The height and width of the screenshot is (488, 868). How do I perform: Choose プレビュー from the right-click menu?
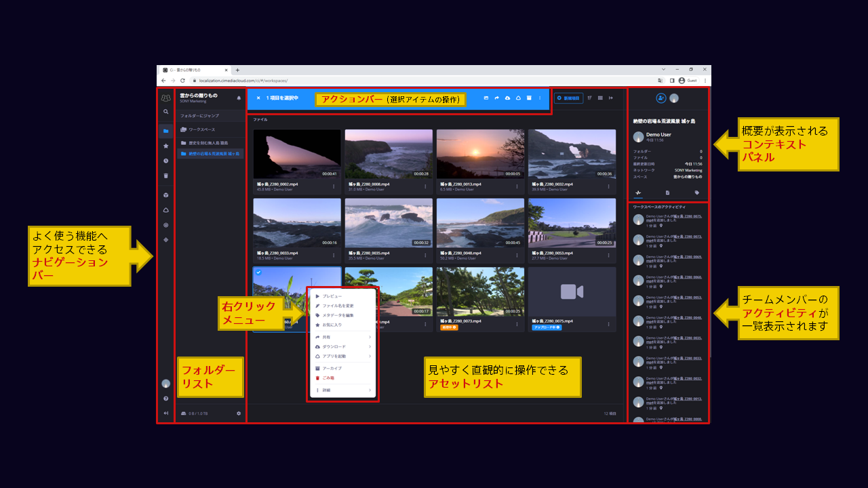pyautogui.click(x=332, y=296)
